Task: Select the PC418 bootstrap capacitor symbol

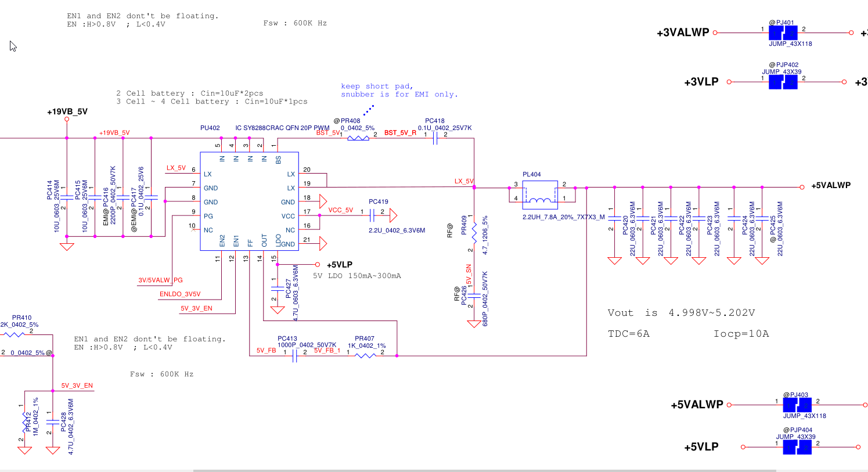Action: pos(435,138)
